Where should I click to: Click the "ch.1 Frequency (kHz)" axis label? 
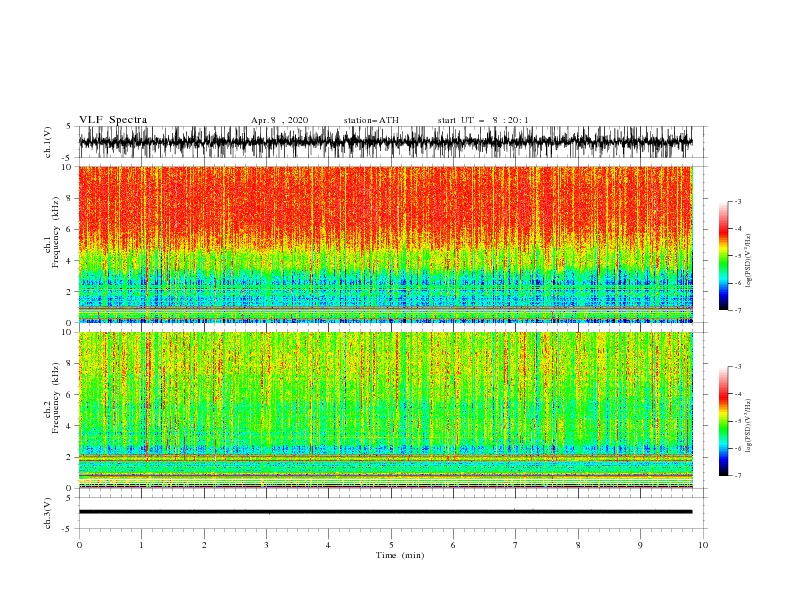click(x=52, y=233)
